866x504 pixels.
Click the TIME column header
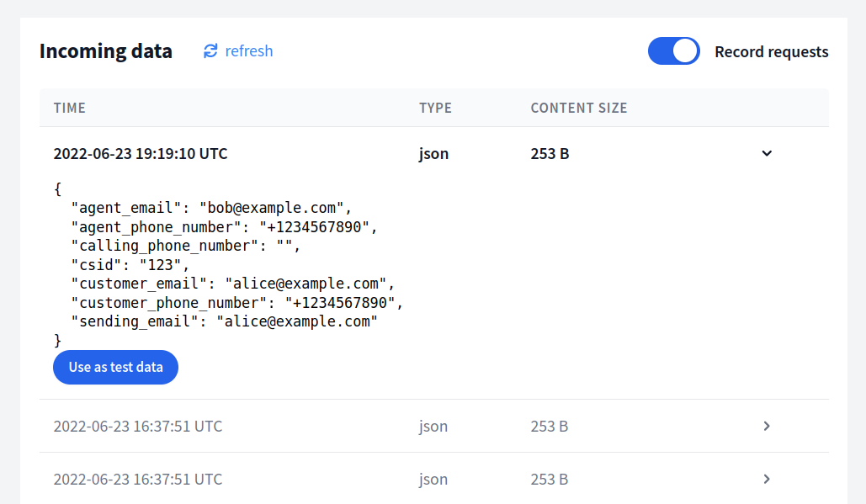point(70,108)
